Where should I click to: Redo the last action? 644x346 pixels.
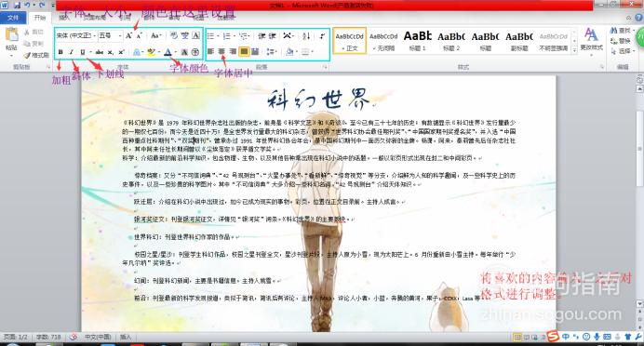(42, 5)
